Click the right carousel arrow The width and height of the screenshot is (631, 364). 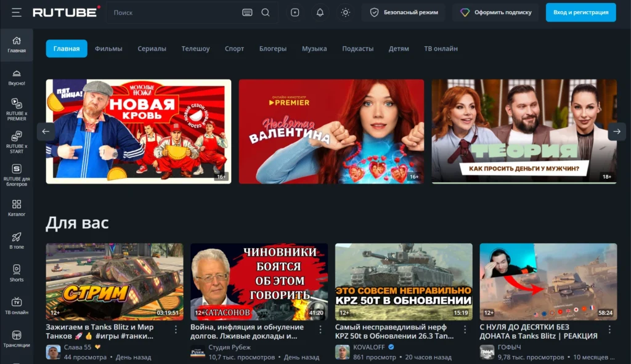tap(616, 131)
